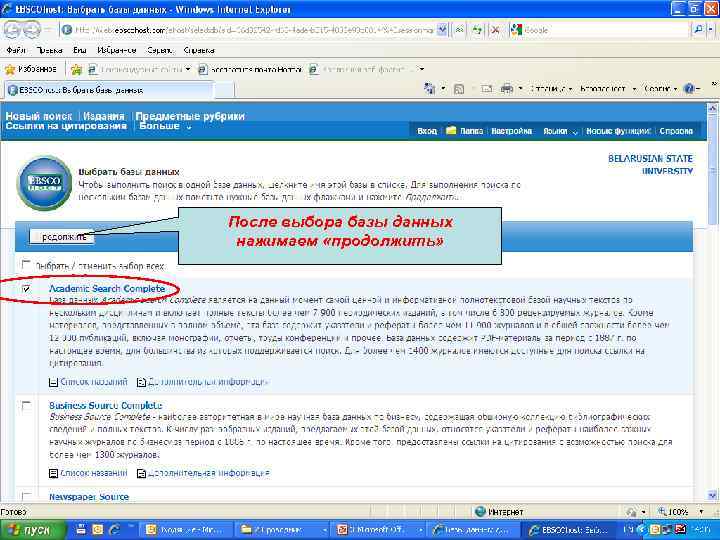Open the Сервис command bar dropdown
This screenshot has width=720, height=540.
coord(661,89)
